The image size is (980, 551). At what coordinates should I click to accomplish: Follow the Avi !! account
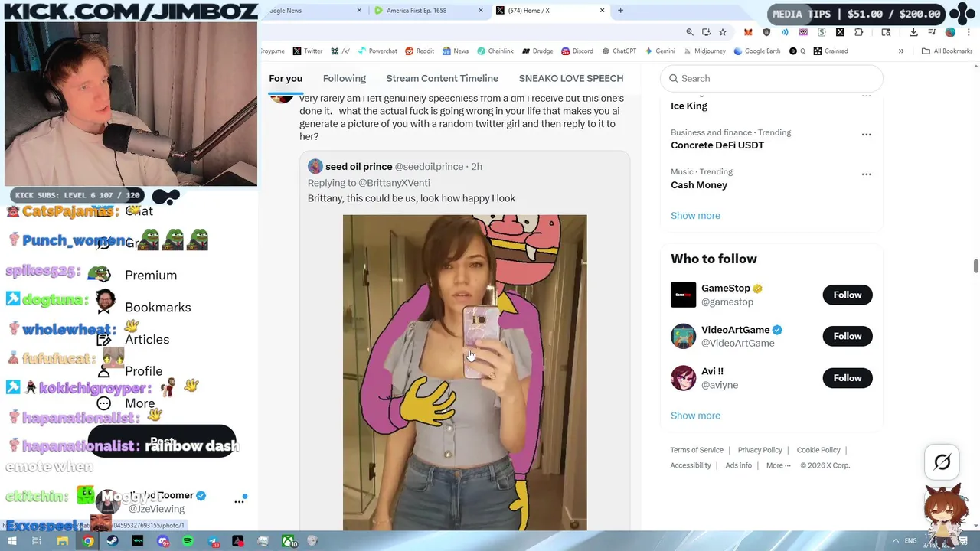tap(848, 378)
